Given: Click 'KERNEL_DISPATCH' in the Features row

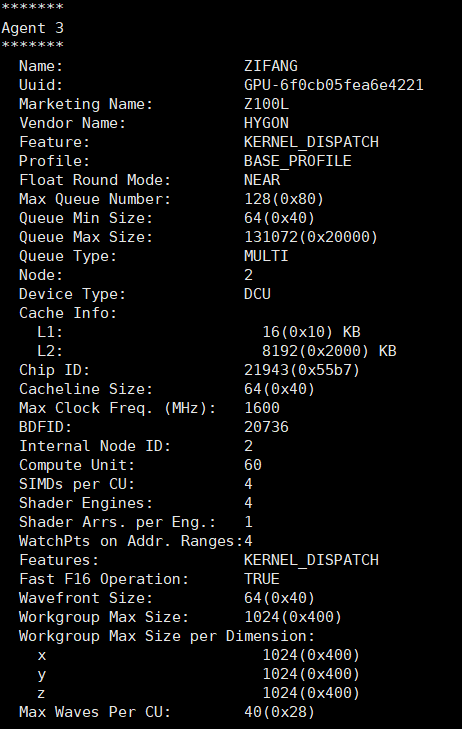Looking at the screenshot, I should click(x=311, y=560).
